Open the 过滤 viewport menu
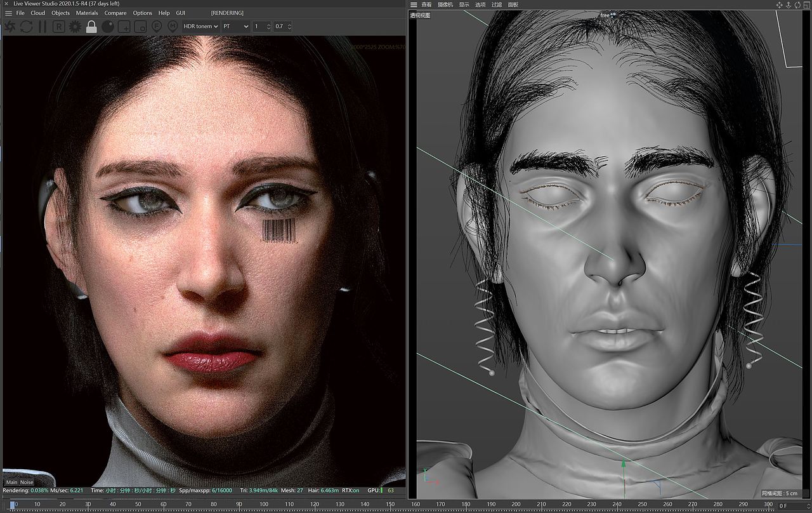This screenshot has height=513, width=812. tap(497, 4)
